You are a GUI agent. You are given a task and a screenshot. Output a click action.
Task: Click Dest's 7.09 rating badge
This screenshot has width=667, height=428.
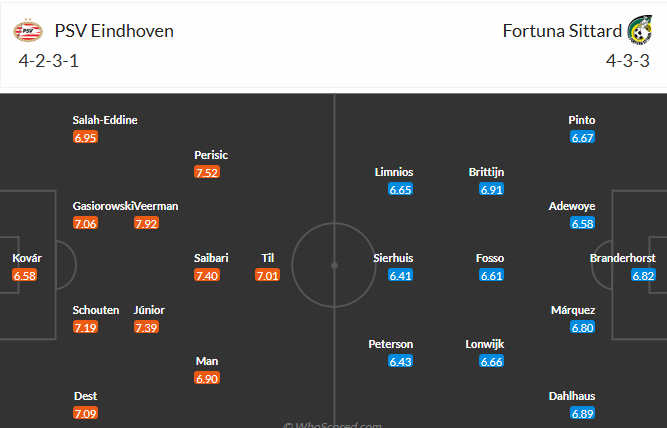(x=85, y=413)
